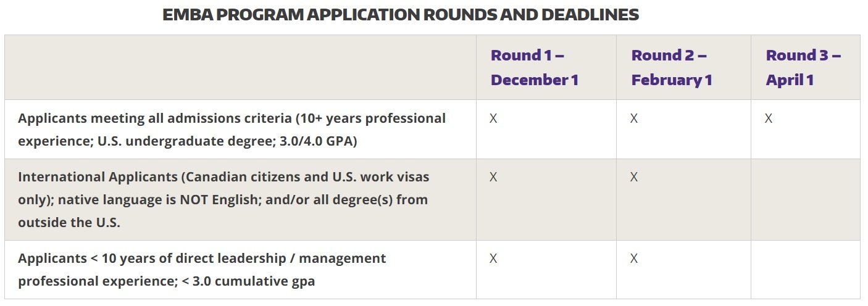Click the blank top-left header cell
868x306 pixels.
[240, 67]
